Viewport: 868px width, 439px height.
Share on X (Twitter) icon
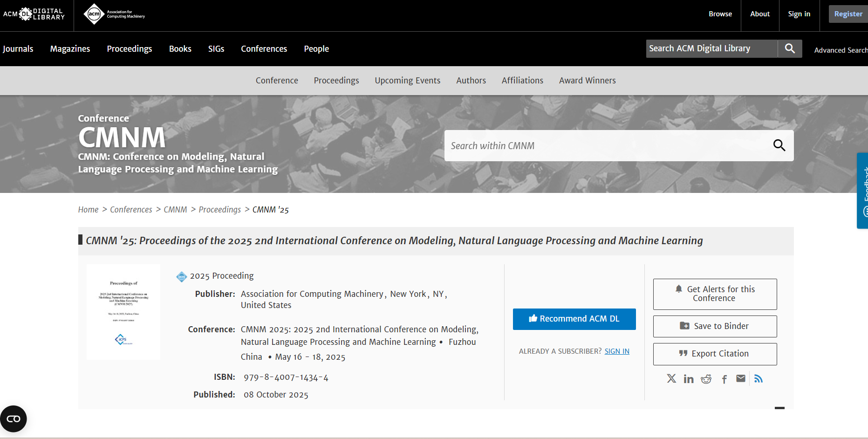coord(671,378)
